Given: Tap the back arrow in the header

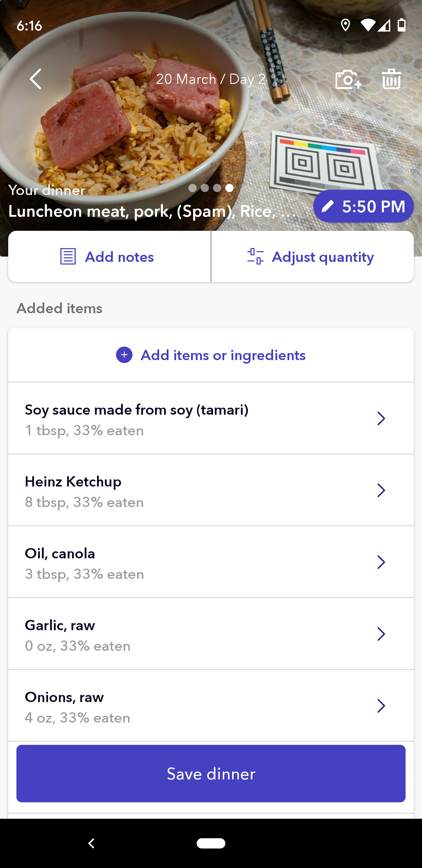Looking at the screenshot, I should point(36,79).
